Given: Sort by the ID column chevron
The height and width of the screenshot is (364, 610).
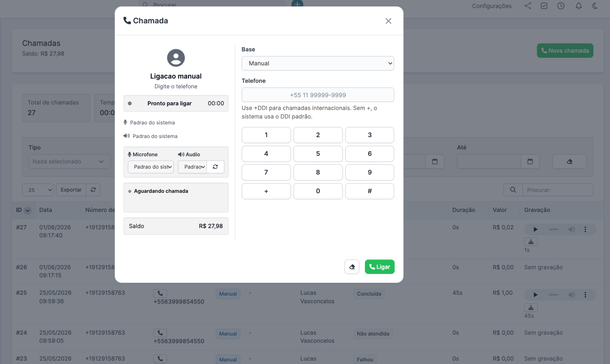Looking at the screenshot, I should point(28,210).
